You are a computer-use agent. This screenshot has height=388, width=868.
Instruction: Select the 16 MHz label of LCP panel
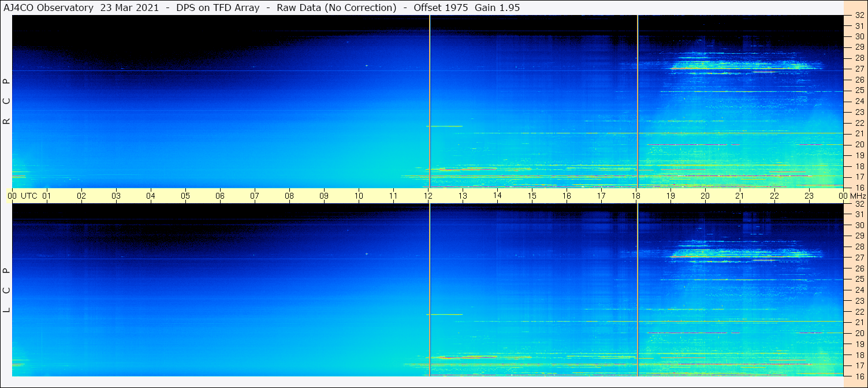[x=859, y=376]
